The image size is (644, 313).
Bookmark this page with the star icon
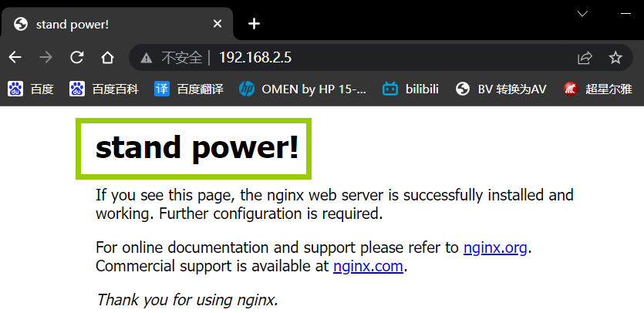coord(615,58)
